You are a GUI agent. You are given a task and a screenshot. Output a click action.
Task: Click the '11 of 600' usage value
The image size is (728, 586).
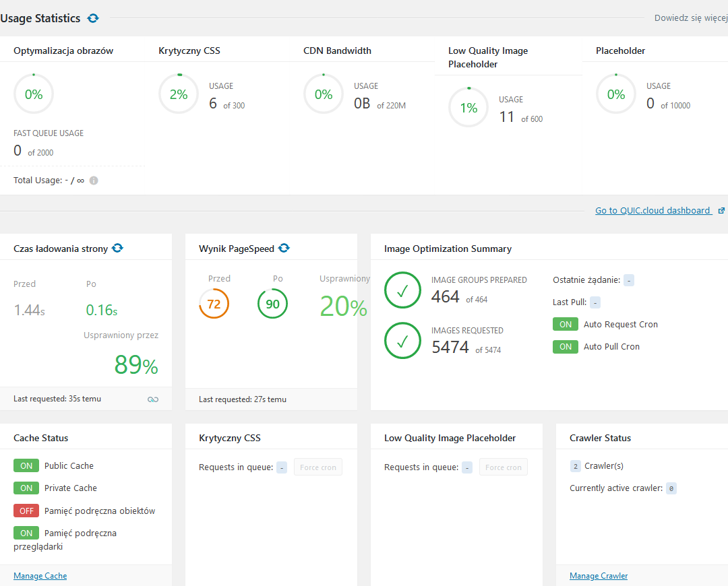coord(521,117)
